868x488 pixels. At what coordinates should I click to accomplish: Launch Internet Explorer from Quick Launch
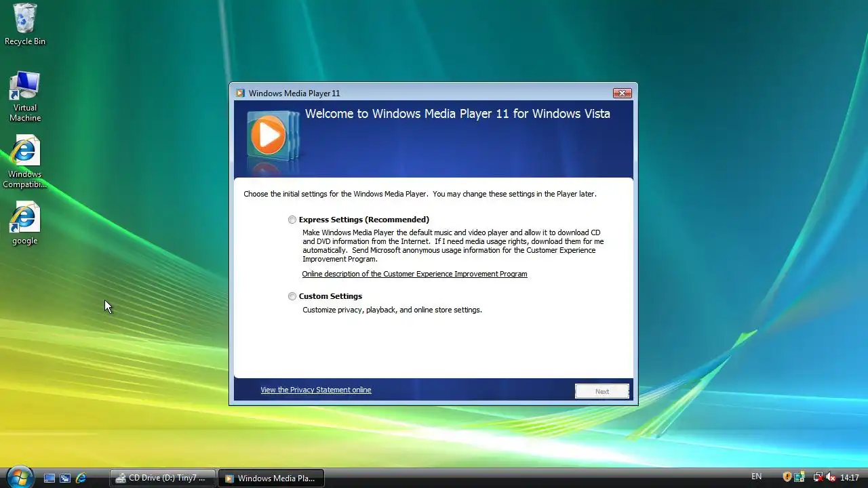[81, 478]
